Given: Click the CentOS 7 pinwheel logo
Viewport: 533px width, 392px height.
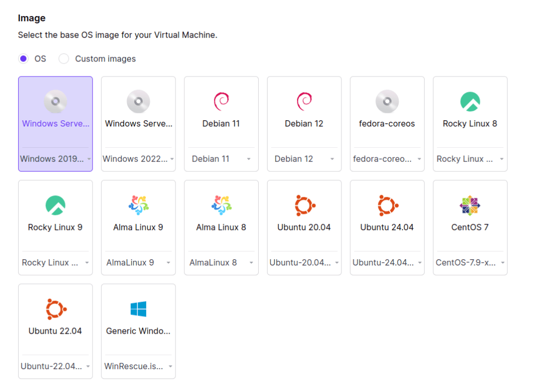Looking at the screenshot, I should click(470, 205).
